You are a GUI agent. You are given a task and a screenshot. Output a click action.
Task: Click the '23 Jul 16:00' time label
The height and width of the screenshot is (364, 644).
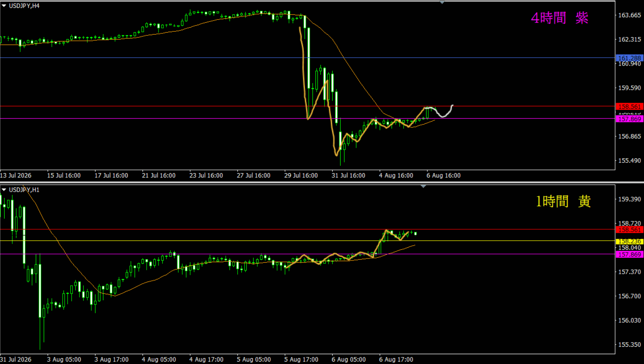206,175
